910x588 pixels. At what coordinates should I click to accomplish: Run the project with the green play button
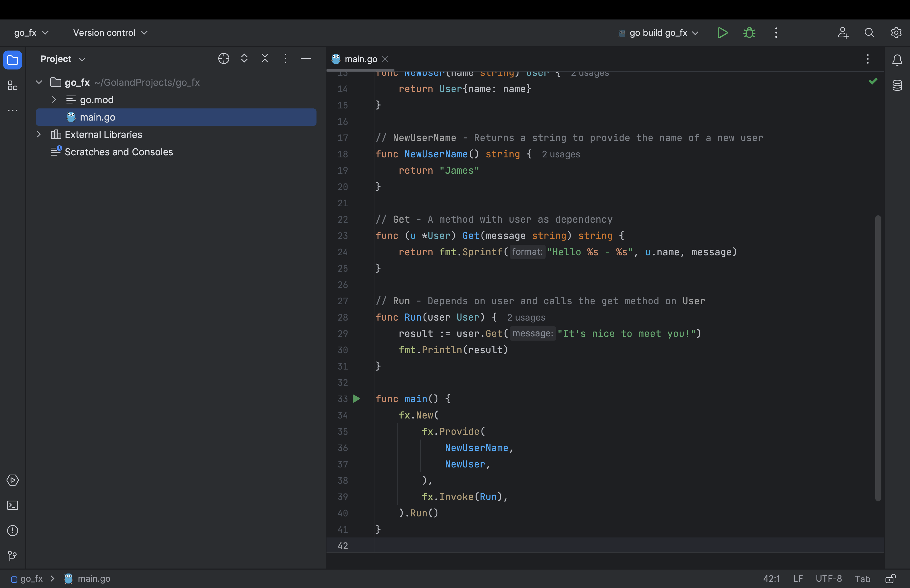coord(723,32)
